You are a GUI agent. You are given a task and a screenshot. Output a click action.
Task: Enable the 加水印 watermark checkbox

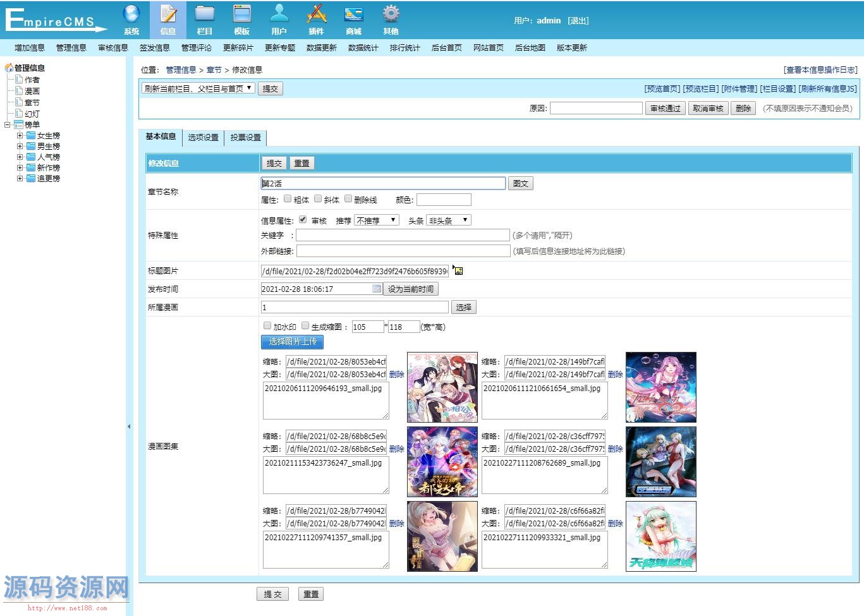267,326
